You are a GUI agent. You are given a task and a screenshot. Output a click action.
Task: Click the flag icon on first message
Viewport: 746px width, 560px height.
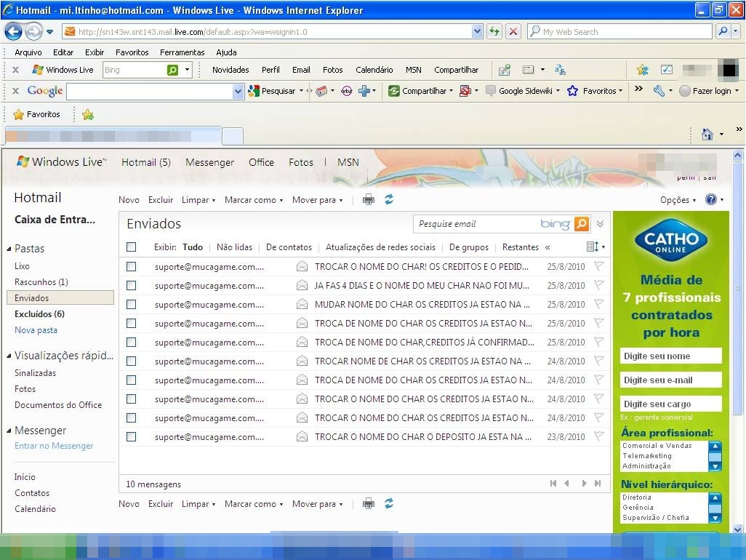tap(598, 266)
